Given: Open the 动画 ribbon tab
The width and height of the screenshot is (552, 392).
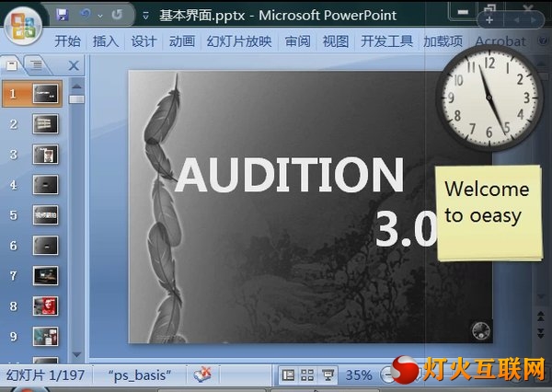Looking at the screenshot, I should coord(182,41).
